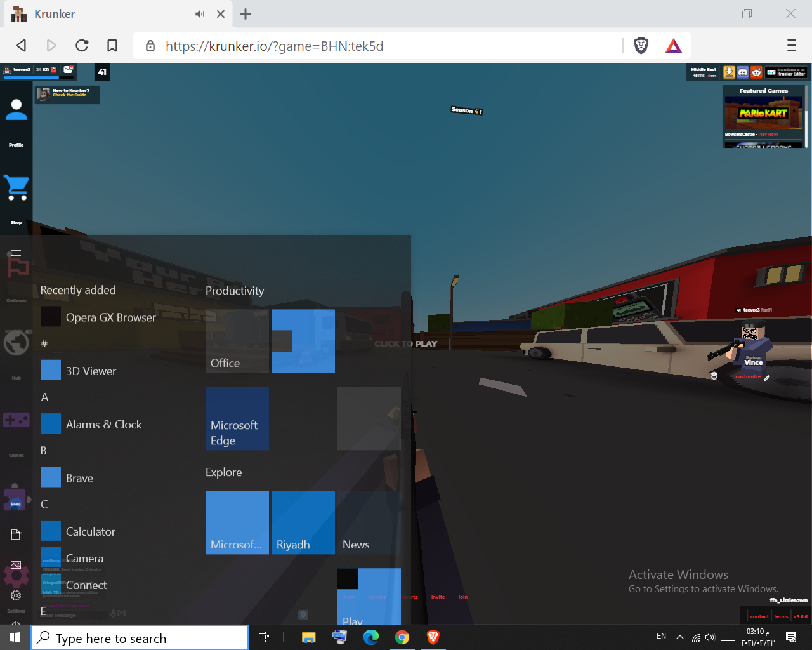Open Opera GX Browser from Start menu

[x=110, y=317]
